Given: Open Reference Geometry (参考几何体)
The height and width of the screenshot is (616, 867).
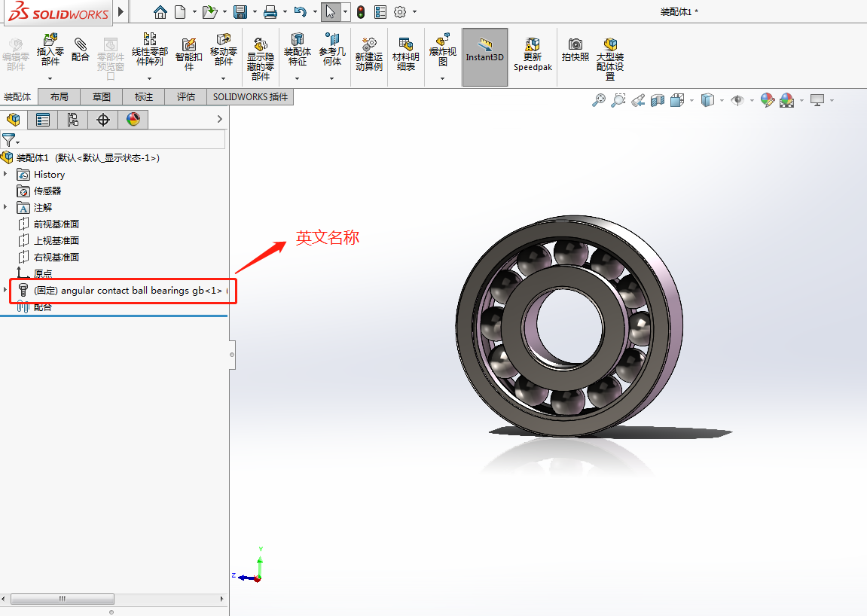Looking at the screenshot, I should click(x=331, y=49).
